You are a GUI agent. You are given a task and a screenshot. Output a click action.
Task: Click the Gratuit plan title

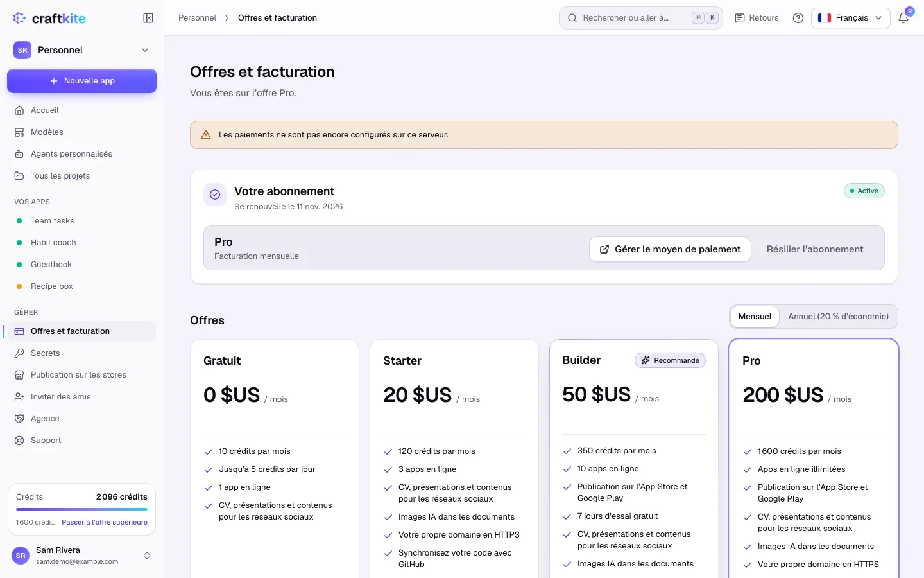click(x=222, y=361)
